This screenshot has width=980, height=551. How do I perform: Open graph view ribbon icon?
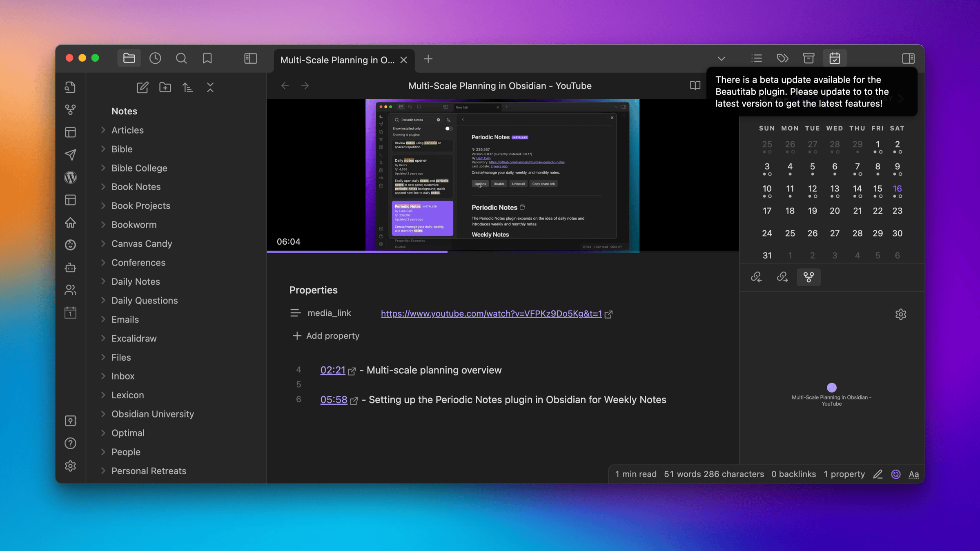(x=70, y=109)
